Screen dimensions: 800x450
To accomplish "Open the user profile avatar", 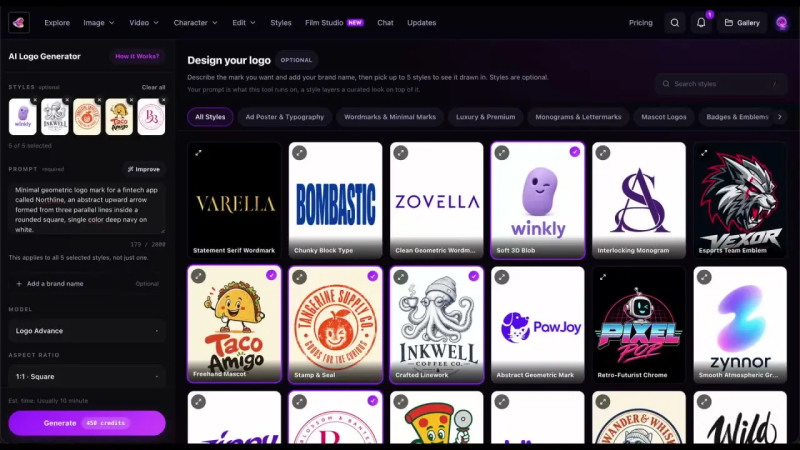I will coord(781,22).
